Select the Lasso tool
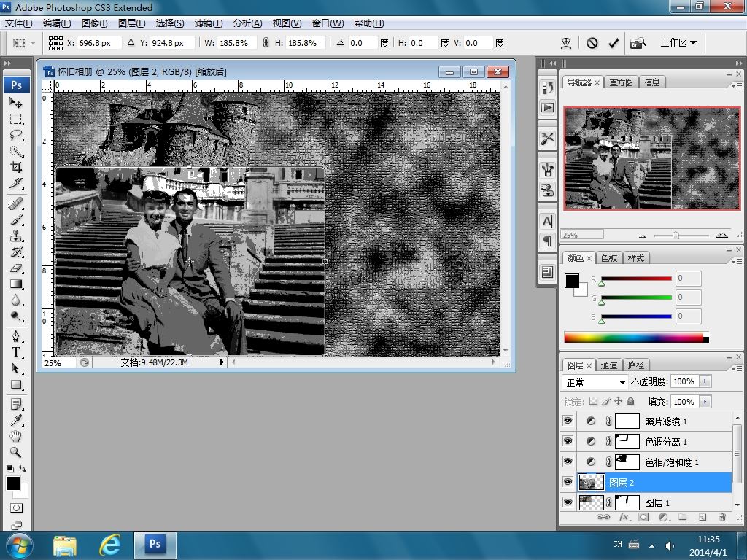This screenshot has width=747, height=560. 15,135
